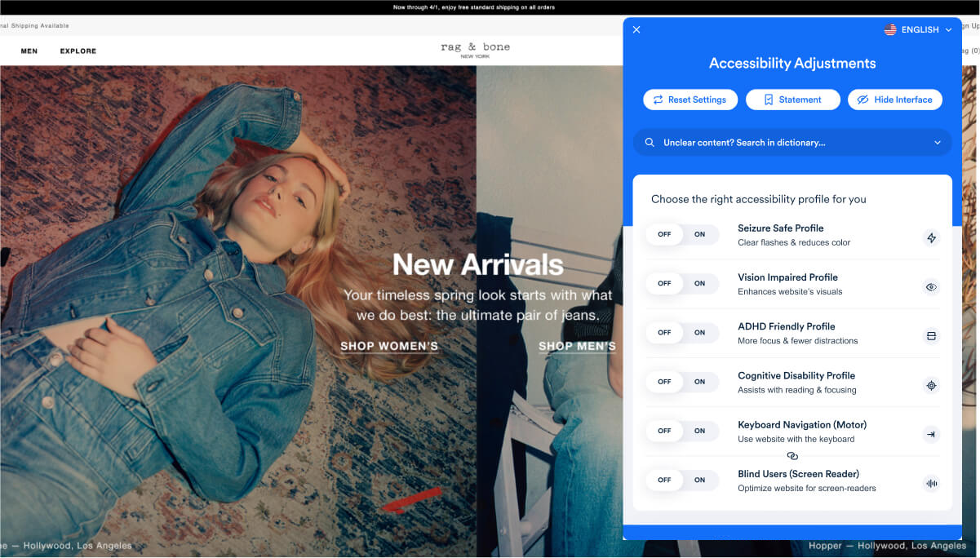
Task: Open the EXPLORE navigation menu
Action: coord(78,51)
